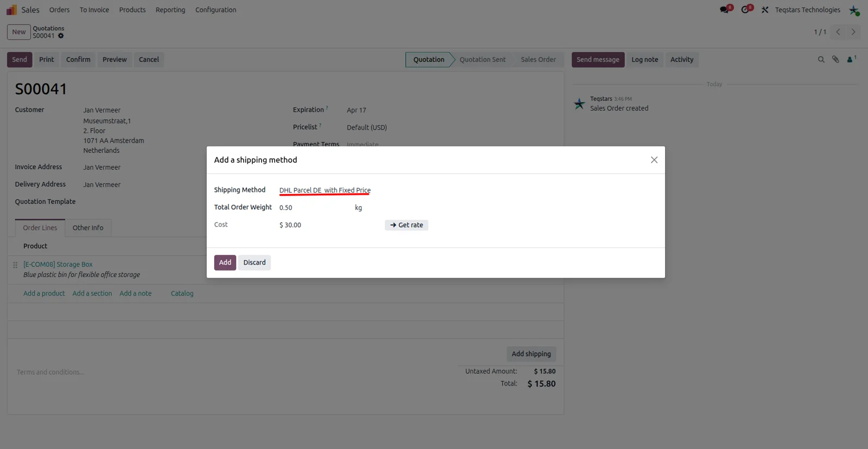Open the To Invoice menu
This screenshot has width=868, height=449.
tap(94, 10)
